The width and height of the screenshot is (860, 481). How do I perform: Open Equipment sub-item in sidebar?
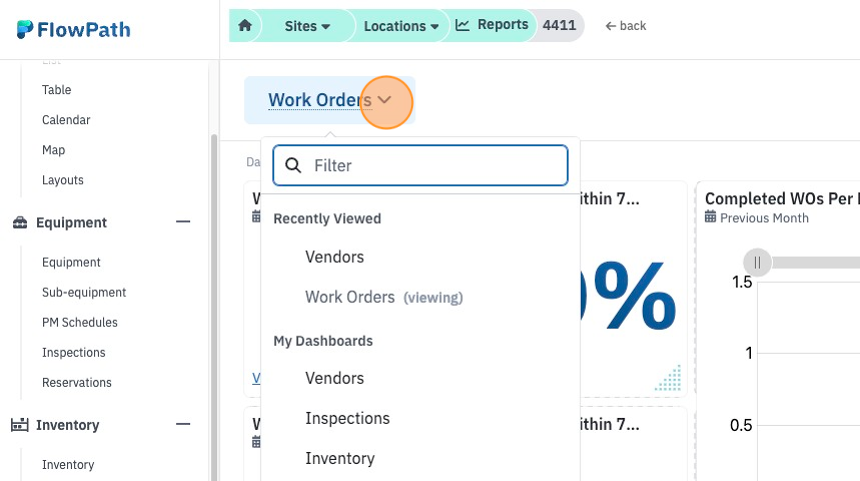pos(71,262)
